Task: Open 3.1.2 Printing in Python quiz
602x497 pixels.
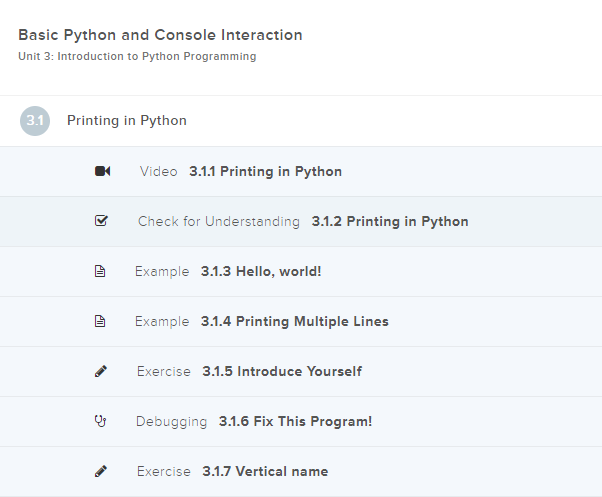Action: pos(389,221)
